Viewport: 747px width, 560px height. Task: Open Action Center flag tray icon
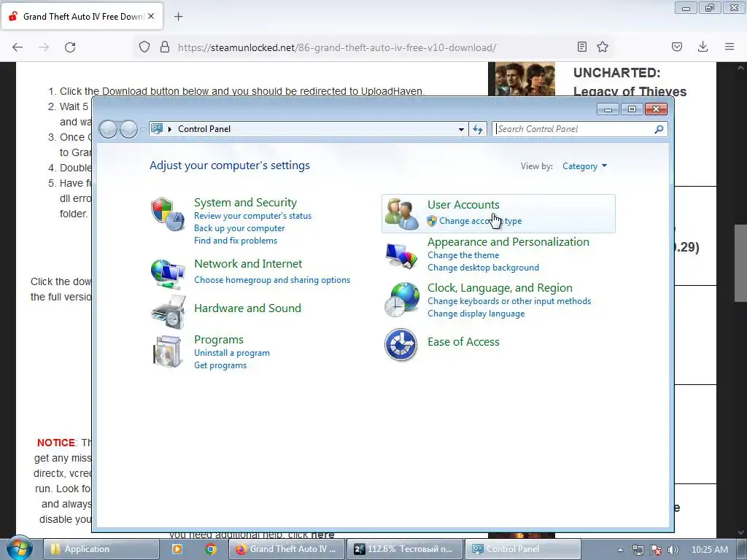[x=656, y=550]
